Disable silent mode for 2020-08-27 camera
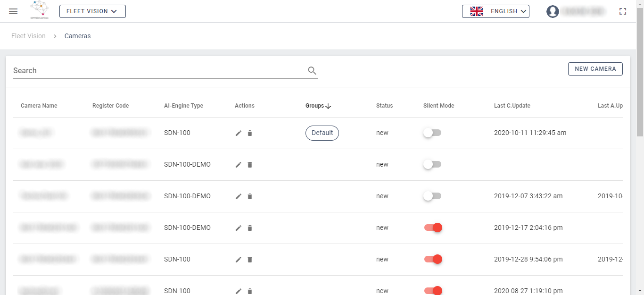Viewport: 644px width, 295px height. click(433, 291)
